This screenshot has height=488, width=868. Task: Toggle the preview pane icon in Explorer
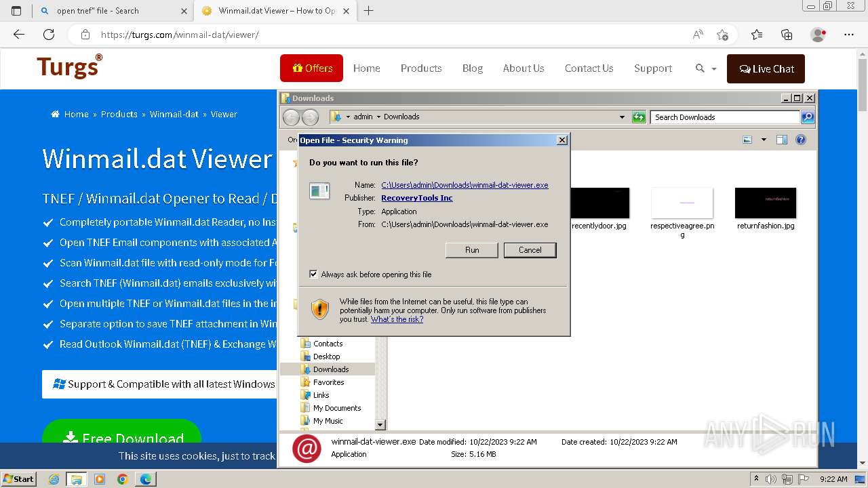pyautogui.click(x=781, y=140)
